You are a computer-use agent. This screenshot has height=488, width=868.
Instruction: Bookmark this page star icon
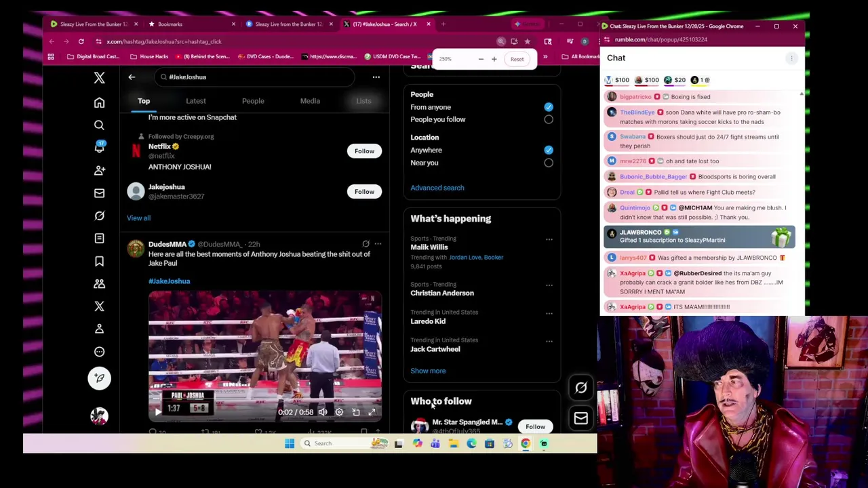[527, 41]
